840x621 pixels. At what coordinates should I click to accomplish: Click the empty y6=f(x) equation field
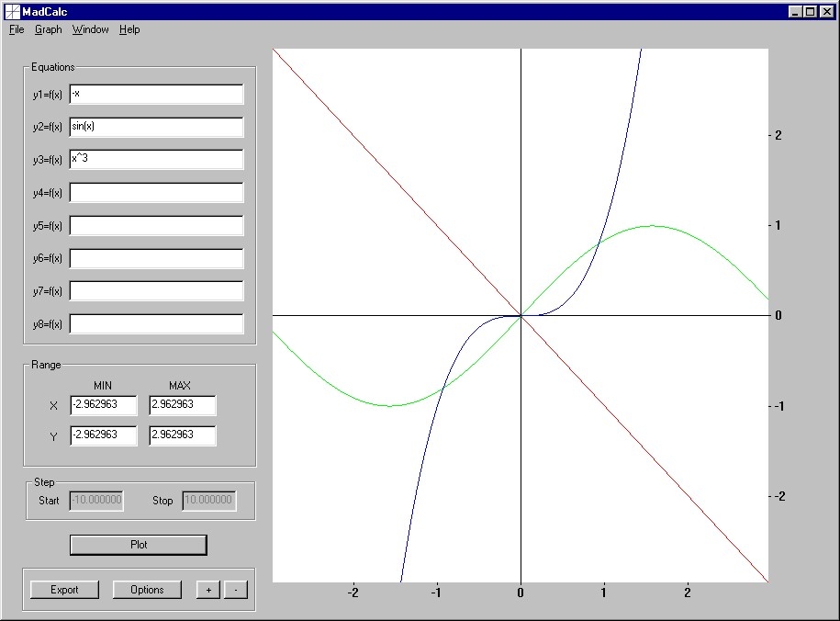(x=156, y=258)
